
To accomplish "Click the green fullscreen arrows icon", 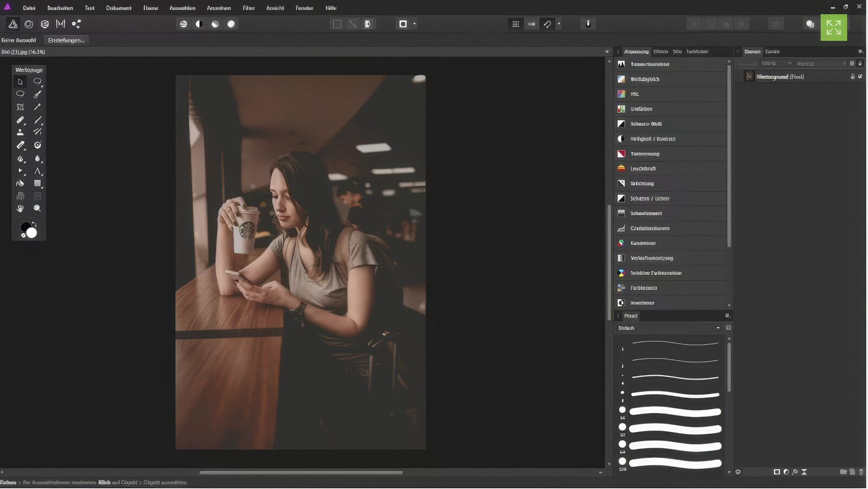I will tap(833, 27).
